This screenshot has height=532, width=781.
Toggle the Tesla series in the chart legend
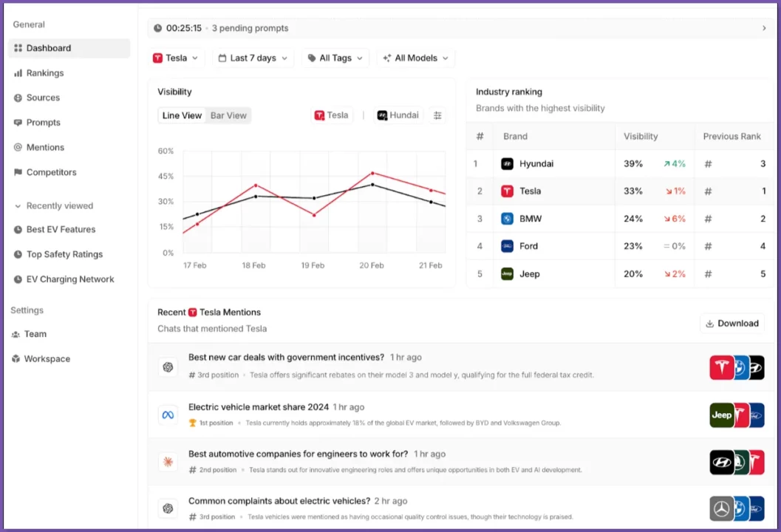pyautogui.click(x=332, y=115)
